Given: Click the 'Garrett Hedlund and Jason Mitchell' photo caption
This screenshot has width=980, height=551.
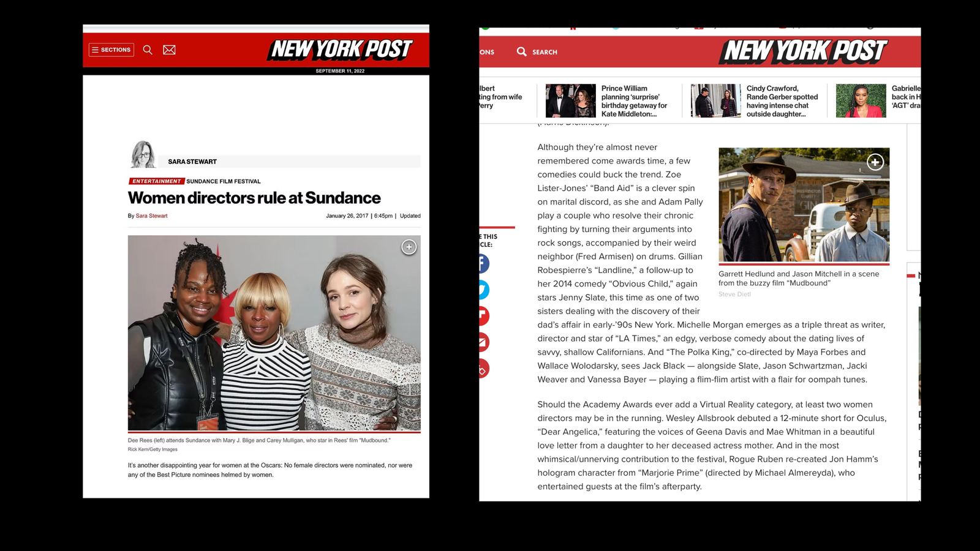Looking at the screenshot, I should (x=799, y=279).
